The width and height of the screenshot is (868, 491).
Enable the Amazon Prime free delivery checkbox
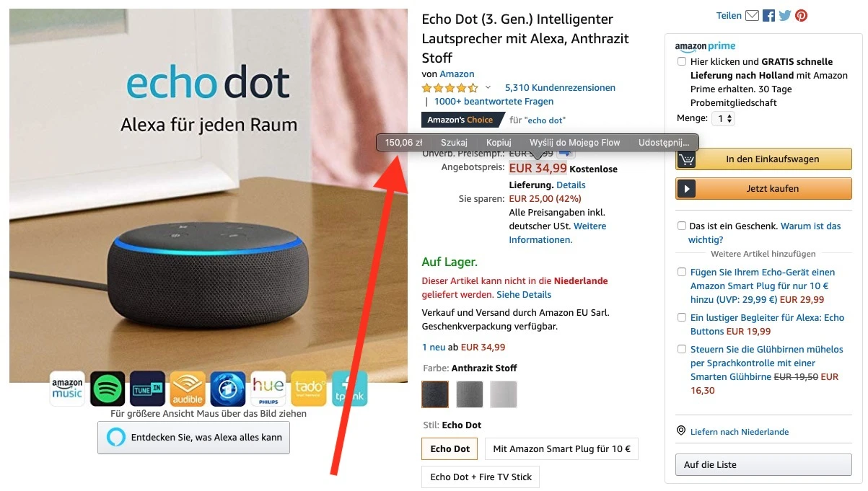coord(682,61)
